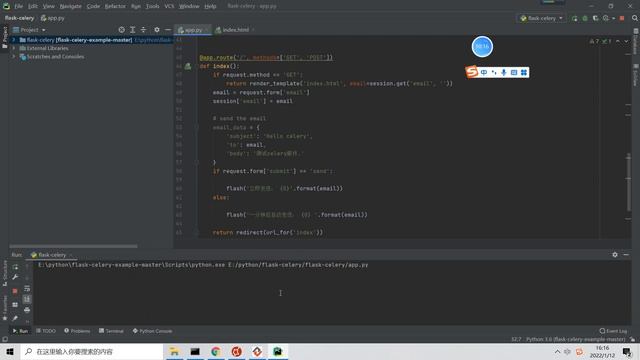Open the Event Log

tap(613, 331)
